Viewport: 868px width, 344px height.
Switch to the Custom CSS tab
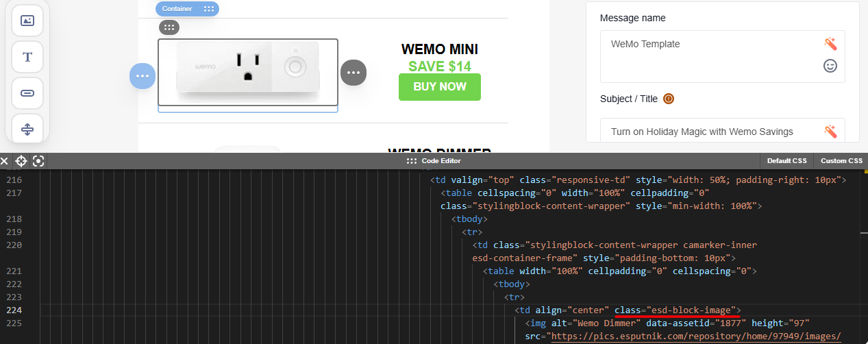coord(841,161)
